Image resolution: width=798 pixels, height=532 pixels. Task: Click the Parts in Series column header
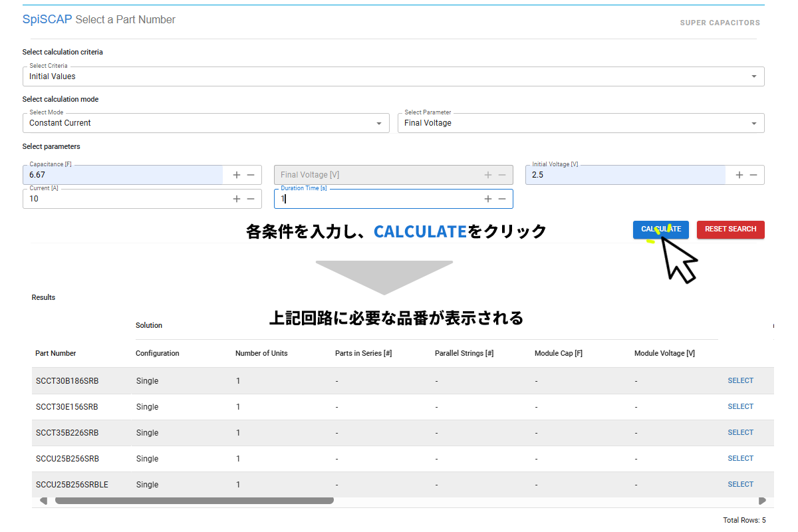[363, 353]
